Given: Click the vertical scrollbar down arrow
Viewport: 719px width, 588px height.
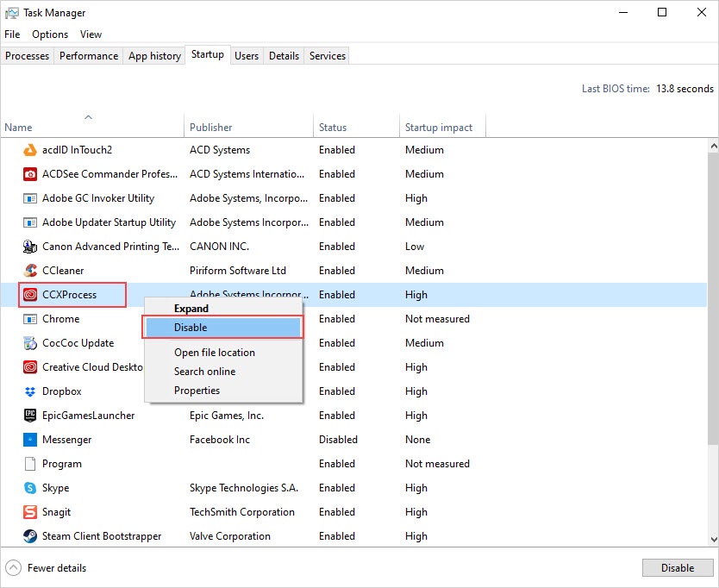Looking at the screenshot, I should tap(712, 539).
